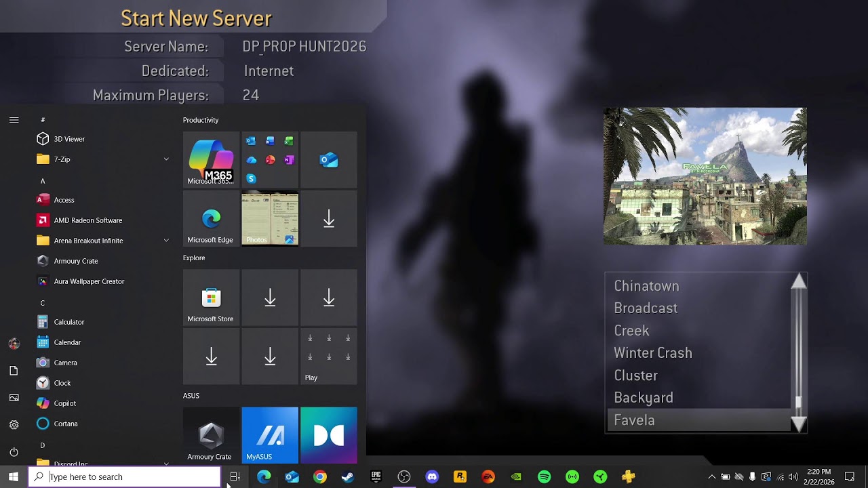Open the Microsoft Office apps folder tile
Screen dimensions: 868x488
point(270,159)
